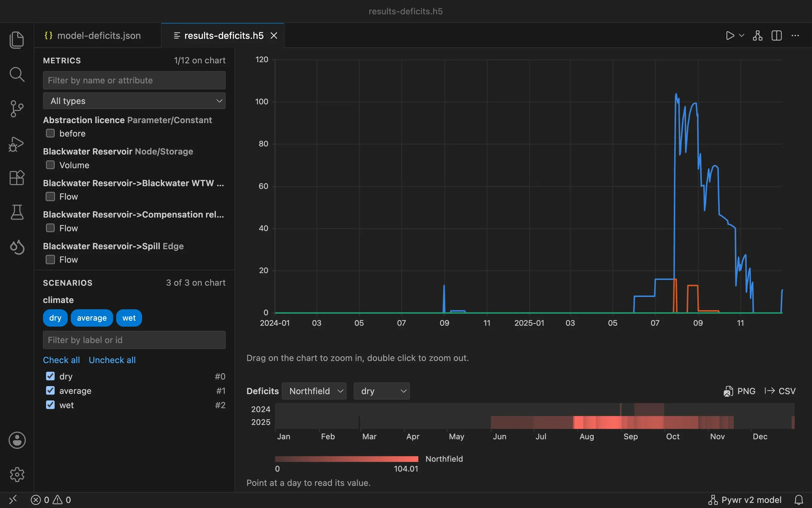Open the Manage gear icon
Screen dimensions: 812x508
point(17,475)
